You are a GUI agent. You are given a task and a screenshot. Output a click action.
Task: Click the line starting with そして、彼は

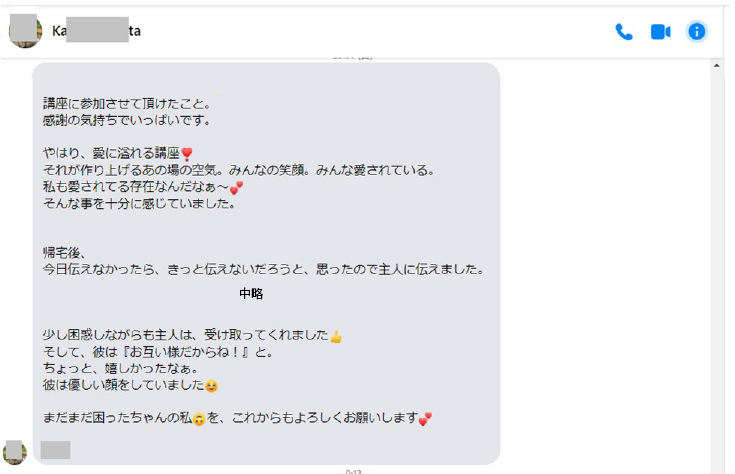158,352
